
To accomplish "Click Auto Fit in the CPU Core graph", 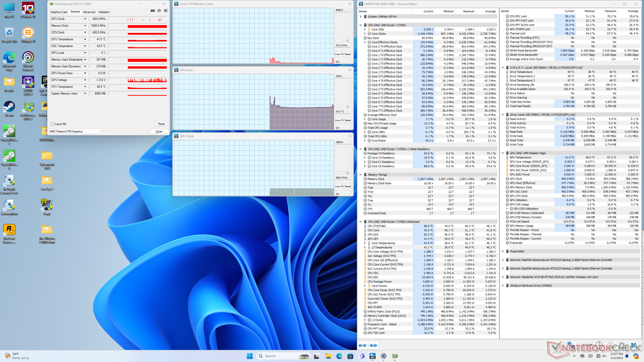I will tap(339, 120).
